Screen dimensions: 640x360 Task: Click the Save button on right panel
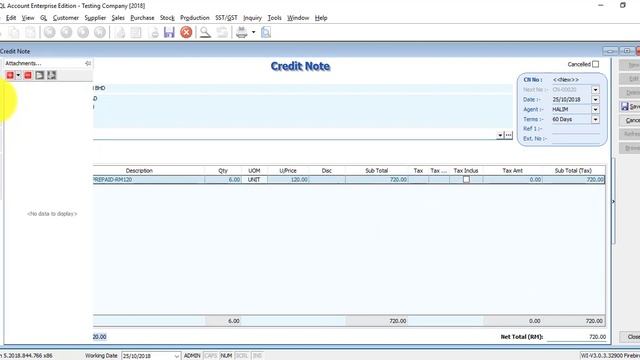(x=630, y=107)
